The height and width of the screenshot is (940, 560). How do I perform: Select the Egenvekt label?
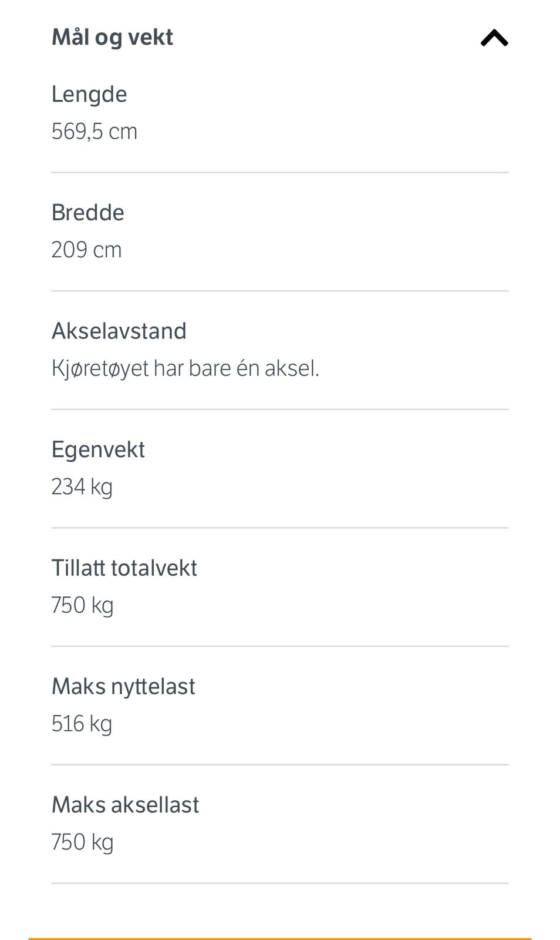point(98,449)
